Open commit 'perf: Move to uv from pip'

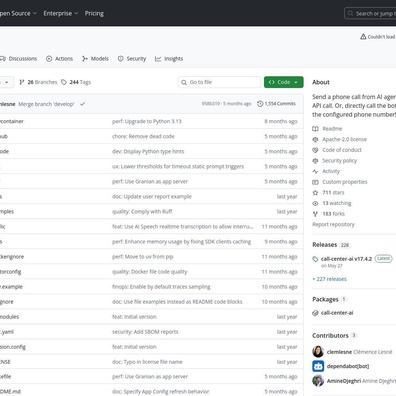tap(143, 257)
